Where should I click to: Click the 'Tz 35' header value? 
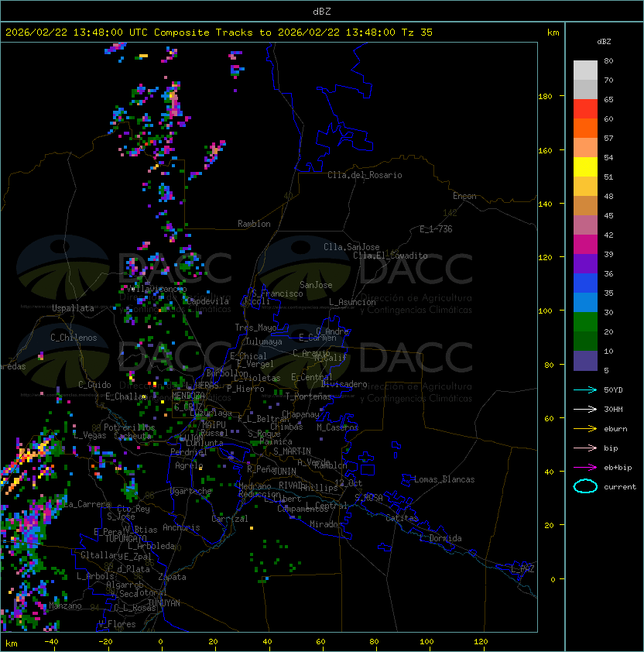(417, 33)
